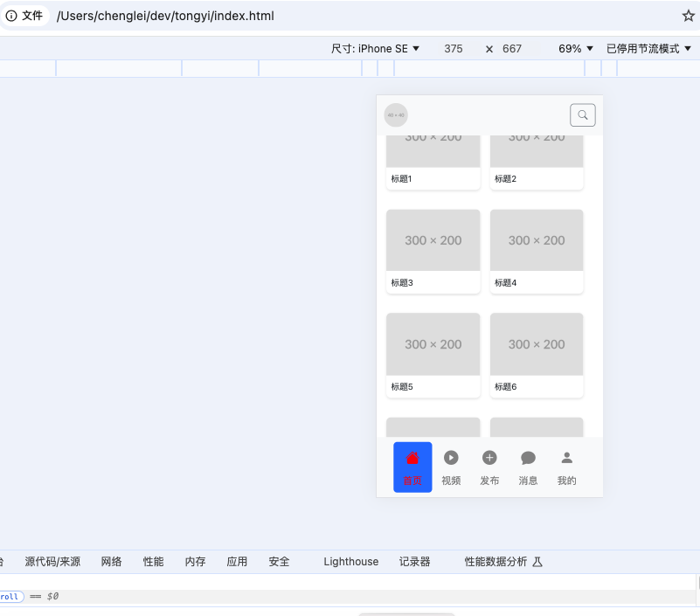Switch to 性能 DevTools tab
The width and height of the screenshot is (700, 616).
coord(153,562)
